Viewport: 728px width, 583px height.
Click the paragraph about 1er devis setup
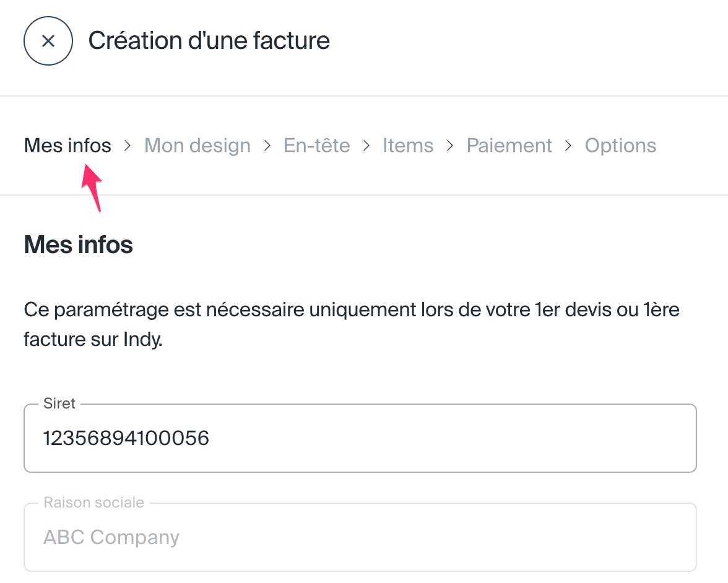click(x=351, y=324)
